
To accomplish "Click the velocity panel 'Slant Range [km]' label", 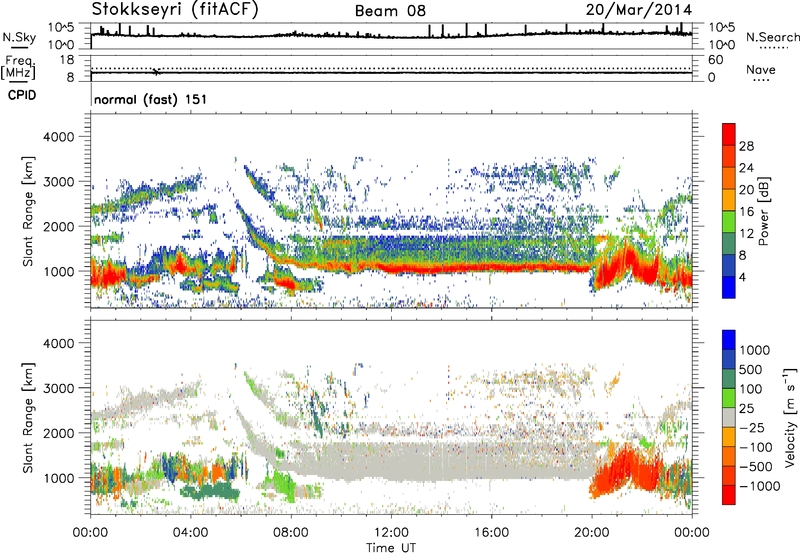I will (28, 417).
